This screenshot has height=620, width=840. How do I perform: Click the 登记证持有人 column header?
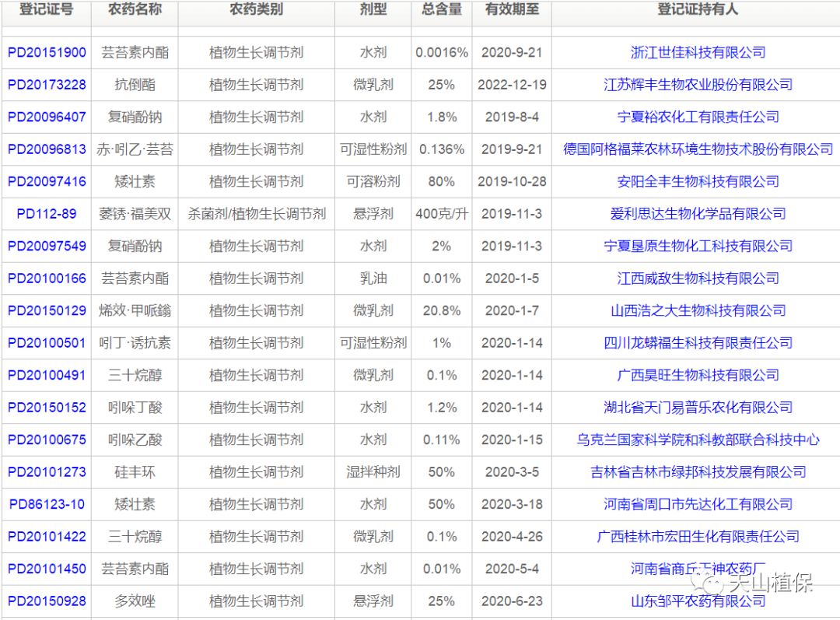pos(698,10)
